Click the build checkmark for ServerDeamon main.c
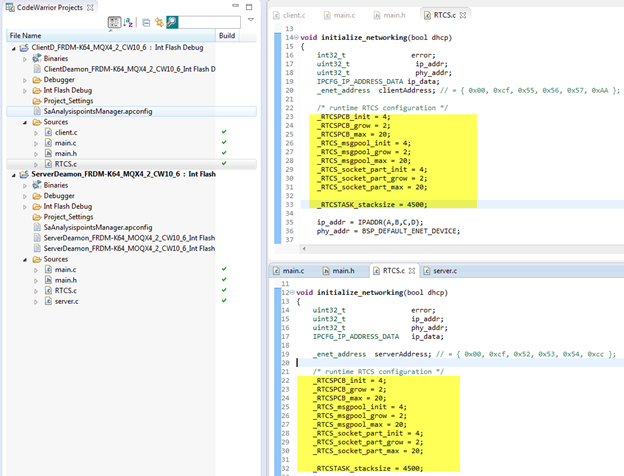Viewport: 624px width, 476px height. 224,269
